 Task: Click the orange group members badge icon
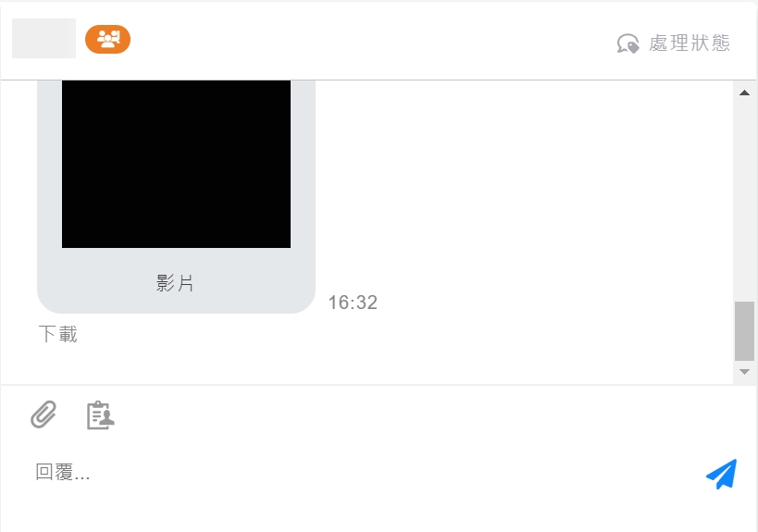pos(107,39)
